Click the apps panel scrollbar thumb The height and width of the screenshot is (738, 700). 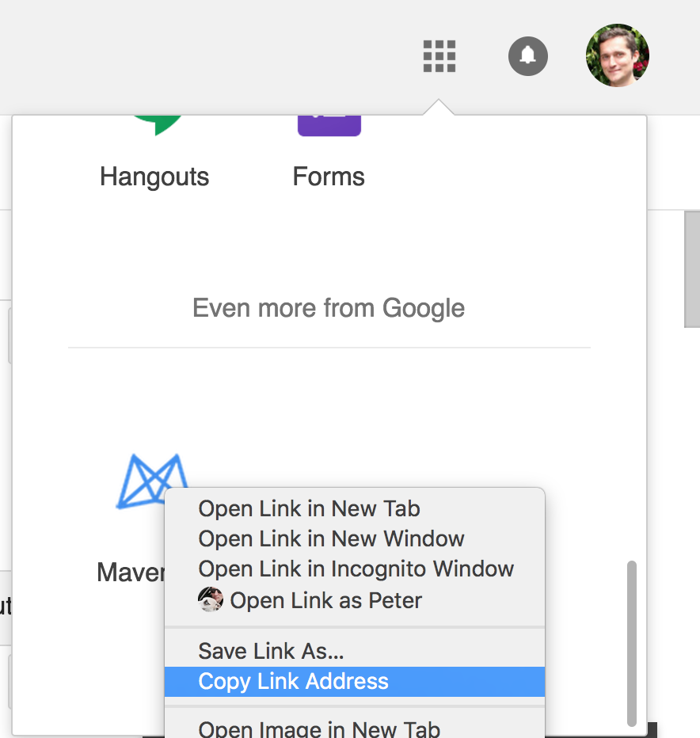pyautogui.click(x=631, y=643)
